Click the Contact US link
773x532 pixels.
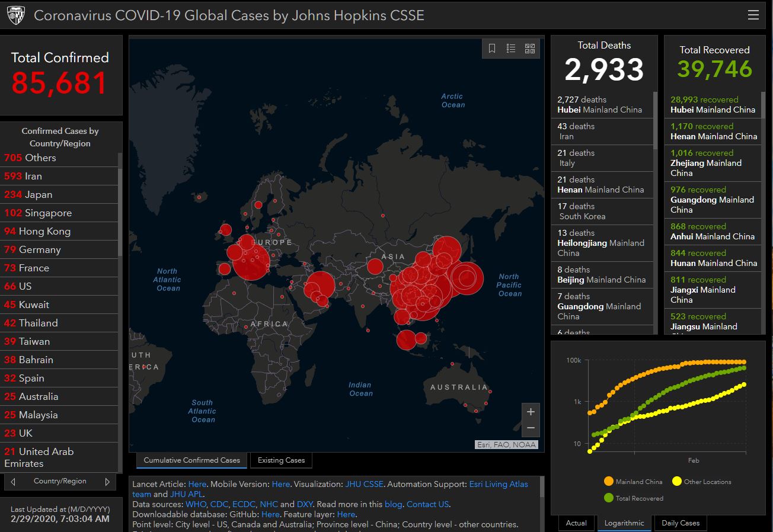[x=427, y=504]
